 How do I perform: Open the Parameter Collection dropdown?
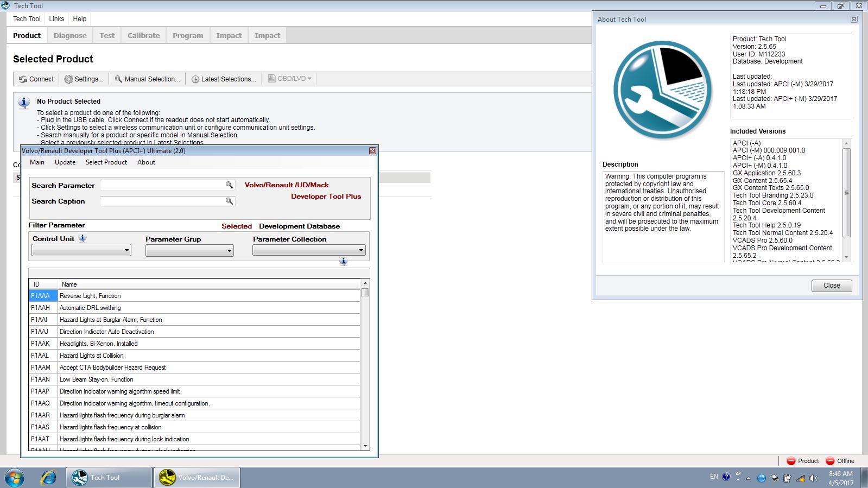pos(309,250)
